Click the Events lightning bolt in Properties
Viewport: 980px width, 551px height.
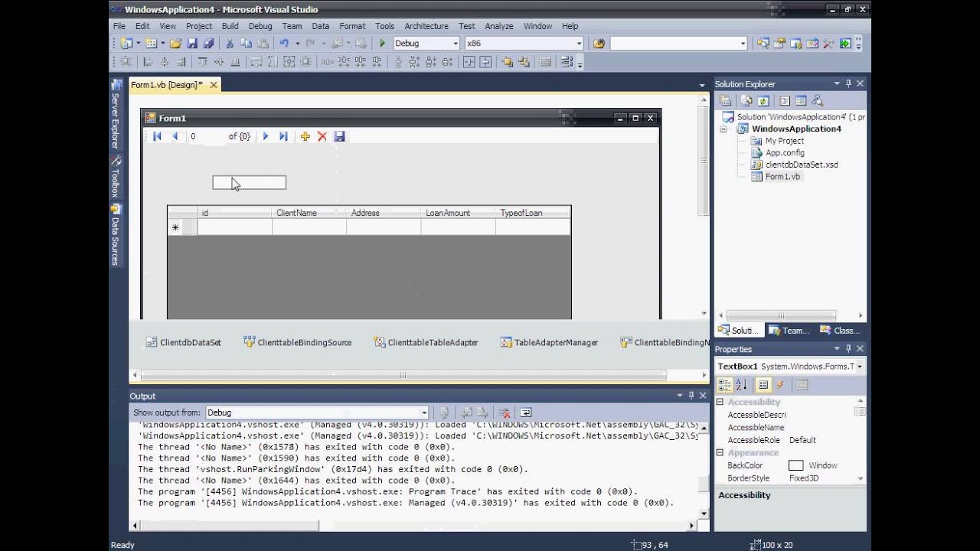[780, 385]
